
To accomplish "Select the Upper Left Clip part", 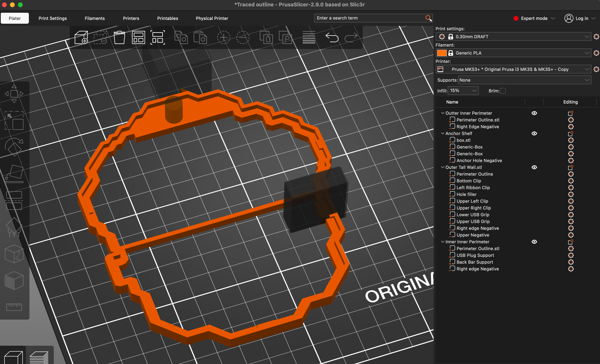I will [472, 201].
